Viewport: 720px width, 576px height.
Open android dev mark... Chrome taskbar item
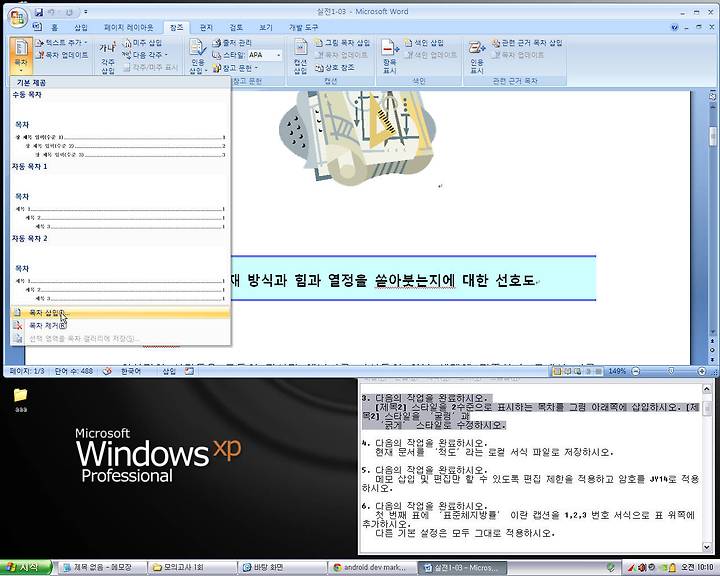[372, 568]
